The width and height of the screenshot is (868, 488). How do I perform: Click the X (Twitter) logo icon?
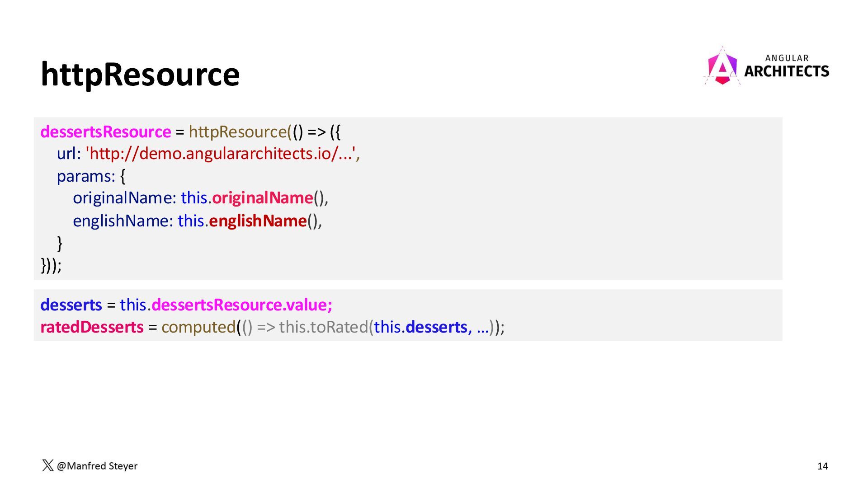coord(47,465)
